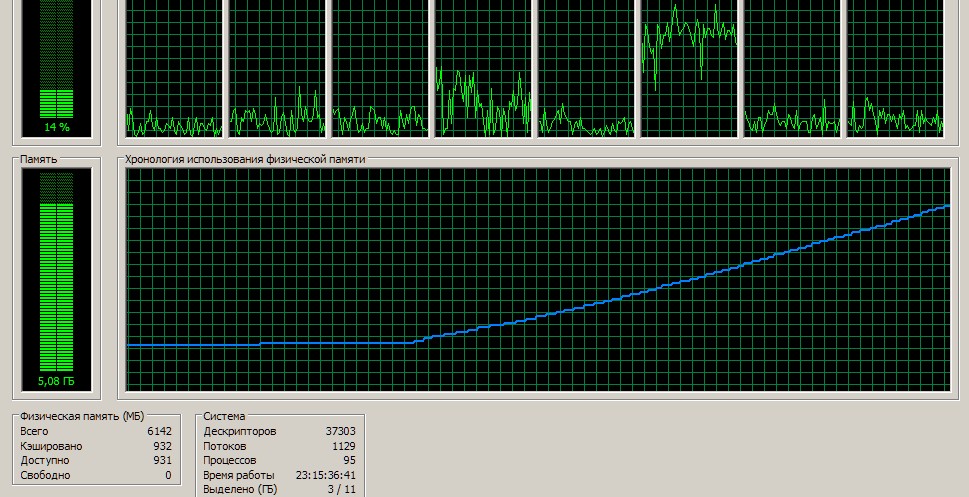The image size is (969, 497).
Task: Click the fifth CPU core history graph
Action: [x=586, y=68]
